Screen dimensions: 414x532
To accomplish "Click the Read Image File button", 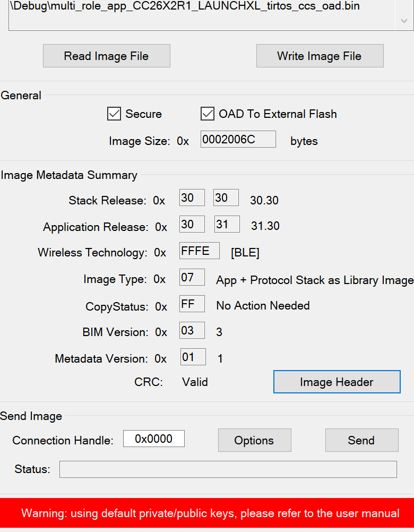I will point(106,56).
